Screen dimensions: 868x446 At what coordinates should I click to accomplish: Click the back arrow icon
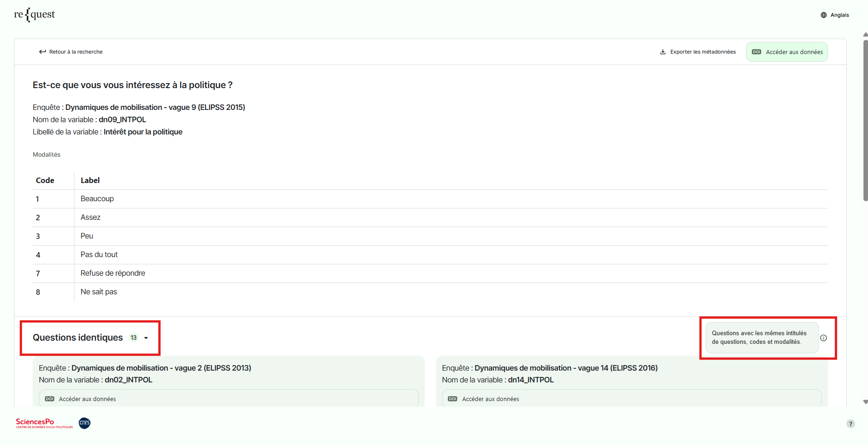(x=42, y=52)
